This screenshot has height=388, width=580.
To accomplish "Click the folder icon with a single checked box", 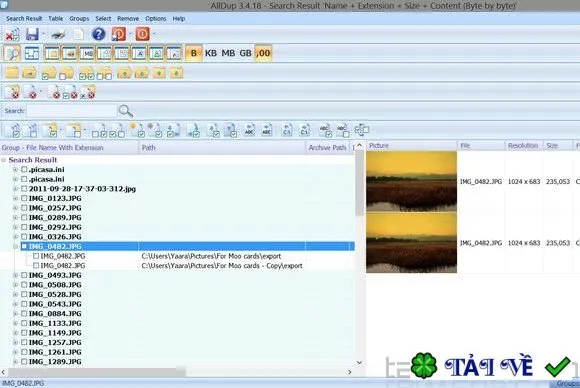I will pyautogui.click(x=48, y=73).
